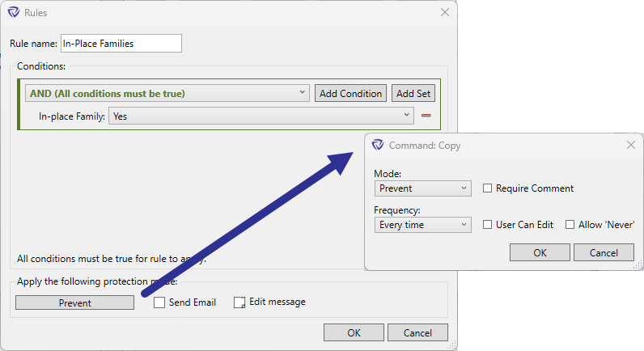Click the Rule name input field
The image size is (644, 351).
pyautogui.click(x=121, y=43)
